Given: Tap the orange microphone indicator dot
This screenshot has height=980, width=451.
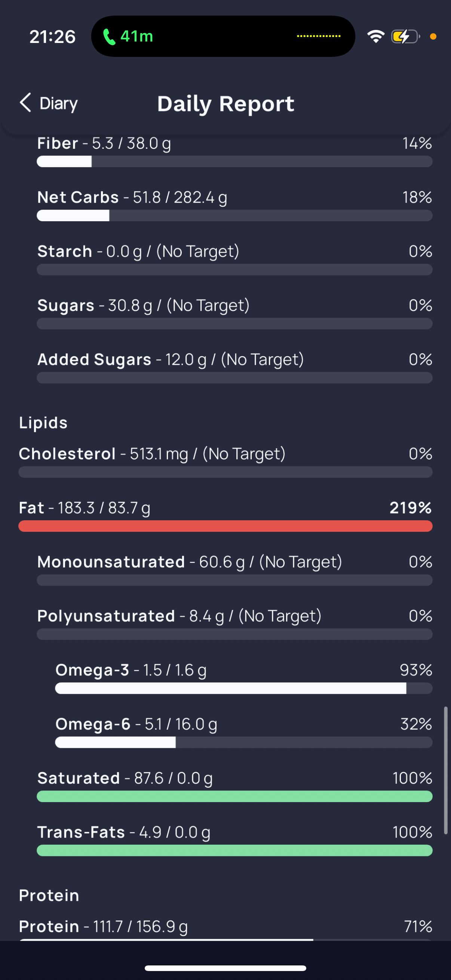Looking at the screenshot, I should [x=433, y=37].
